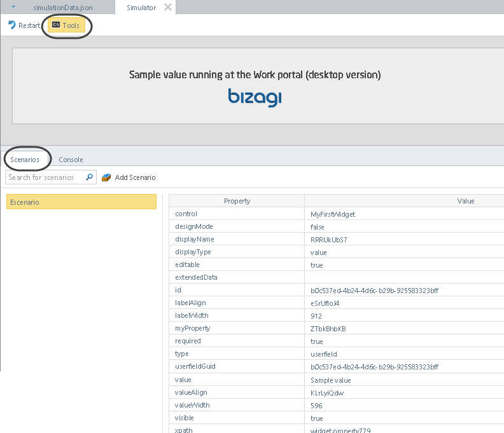The image size is (504, 433).
Task: Click the MyFirstWidget value cell
Action: pos(404,214)
